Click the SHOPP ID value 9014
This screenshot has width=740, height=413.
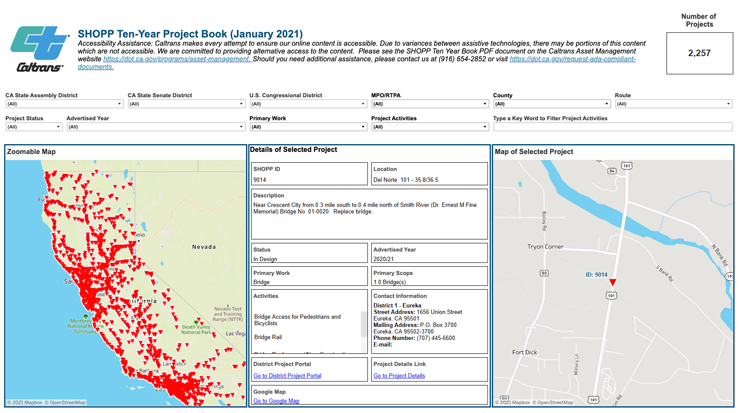click(x=260, y=180)
